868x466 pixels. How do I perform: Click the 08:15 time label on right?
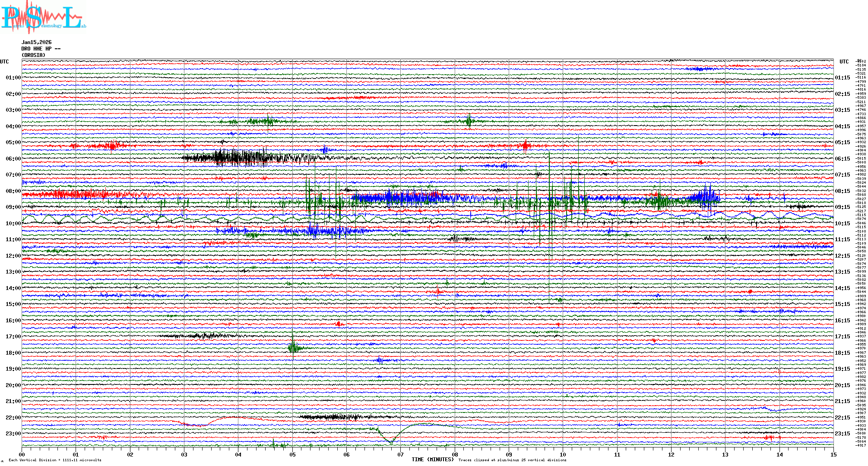pyautogui.click(x=842, y=191)
